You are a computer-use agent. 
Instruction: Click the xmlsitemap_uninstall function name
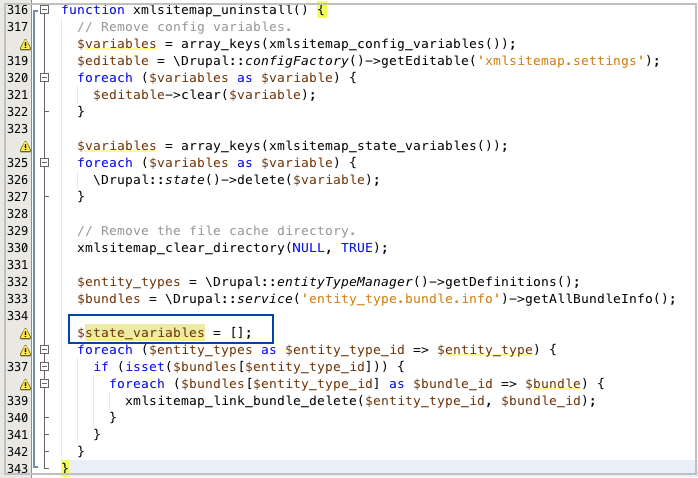pyautogui.click(x=212, y=10)
